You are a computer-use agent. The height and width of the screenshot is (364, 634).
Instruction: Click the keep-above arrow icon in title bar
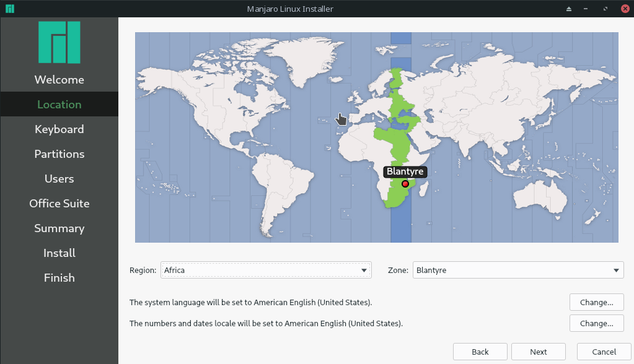(x=569, y=9)
